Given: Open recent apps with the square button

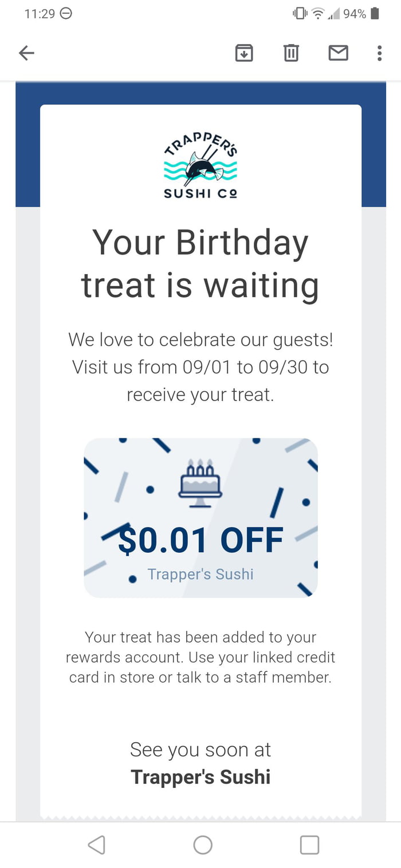Looking at the screenshot, I should [309, 844].
